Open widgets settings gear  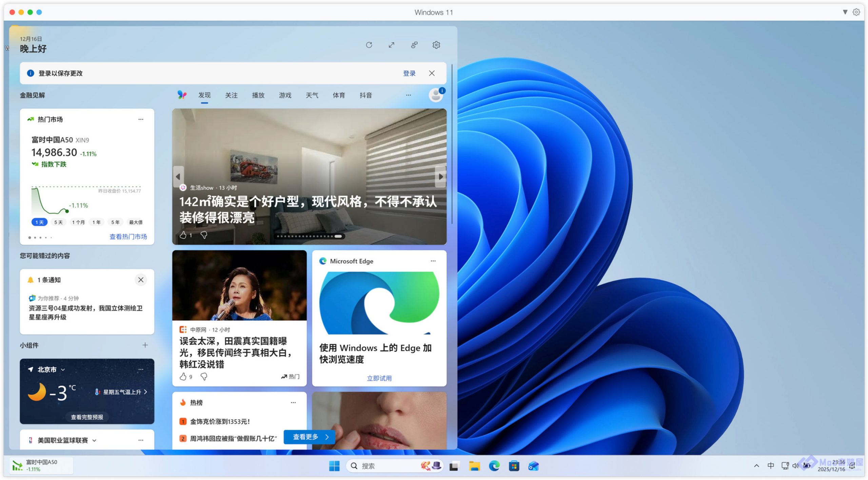(436, 45)
